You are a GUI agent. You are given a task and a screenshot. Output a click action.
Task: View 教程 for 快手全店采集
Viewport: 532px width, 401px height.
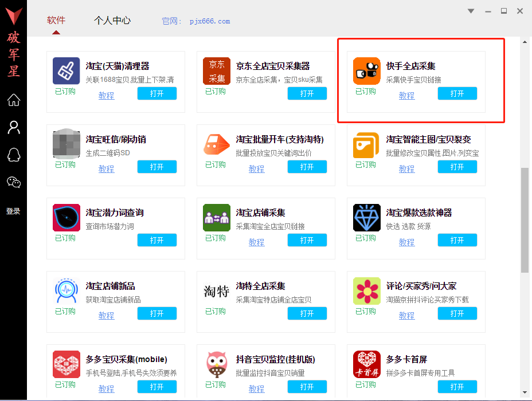(406, 96)
